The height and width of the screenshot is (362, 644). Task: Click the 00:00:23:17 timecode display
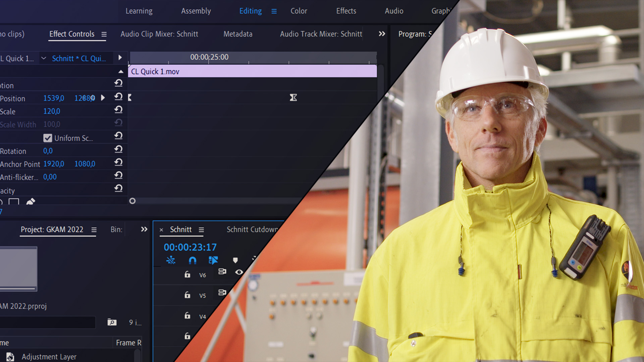[x=190, y=247]
